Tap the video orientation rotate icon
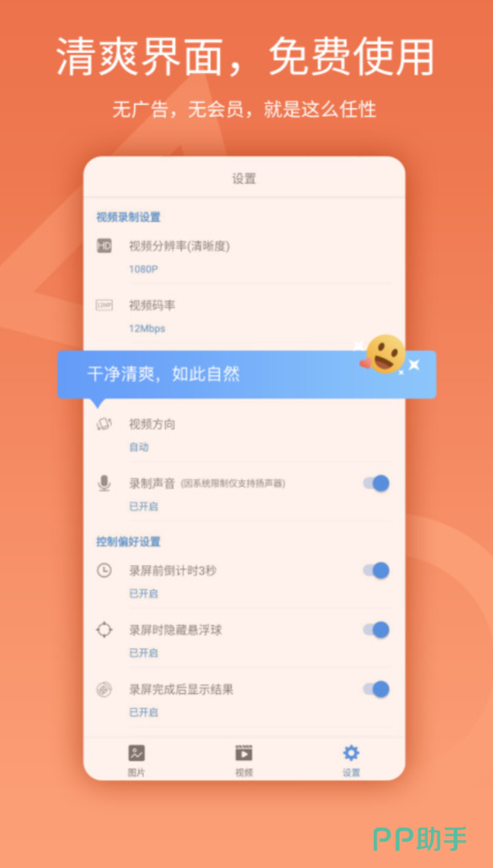This screenshot has height=868, width=493. pos(104,424)
